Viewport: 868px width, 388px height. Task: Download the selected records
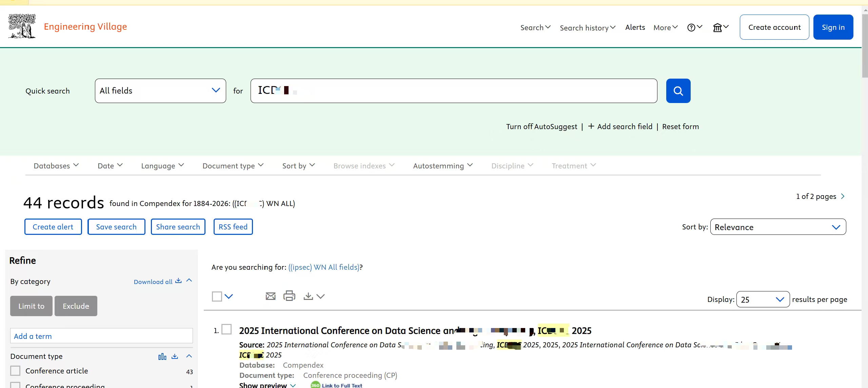pyautogui.click(x=308, y=296)
